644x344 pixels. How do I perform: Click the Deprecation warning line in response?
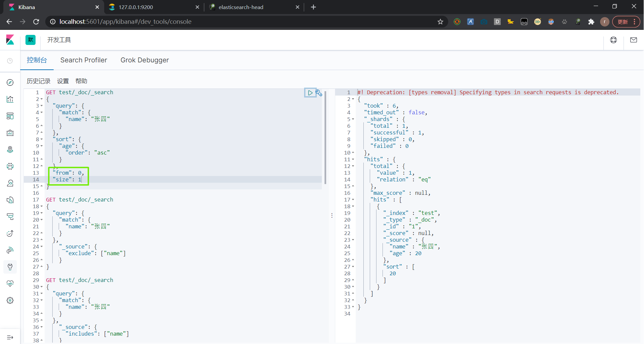coord(488,92)
